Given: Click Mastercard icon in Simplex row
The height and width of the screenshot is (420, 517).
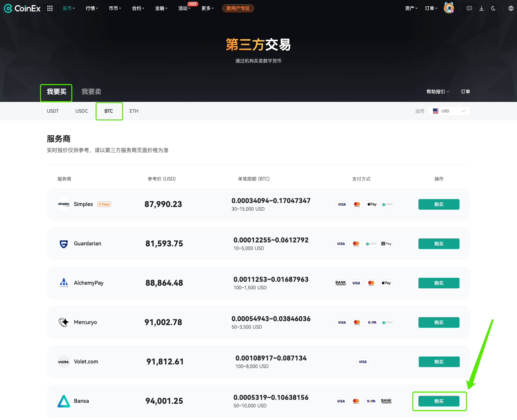Looking at the screenshot, I should [x=357, y=204].
